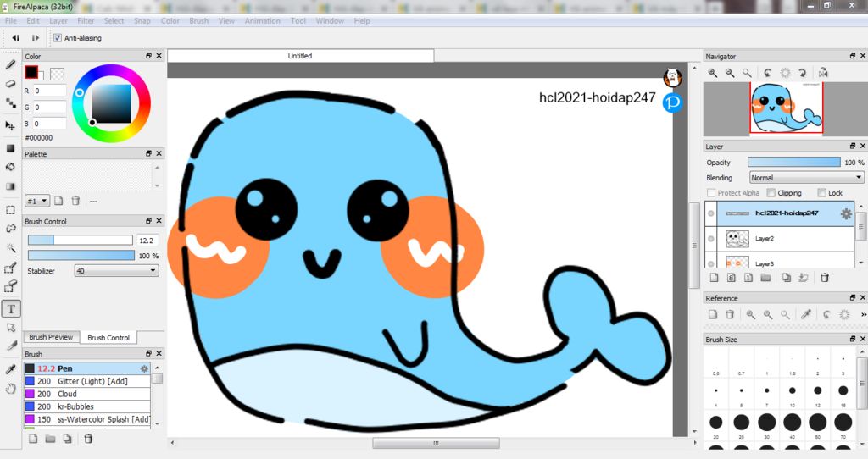The width and height of the screenshot is (868, 459).
Task: Open settings gear for hcl2021-hoidap247 layer
Action: [846, 213]
